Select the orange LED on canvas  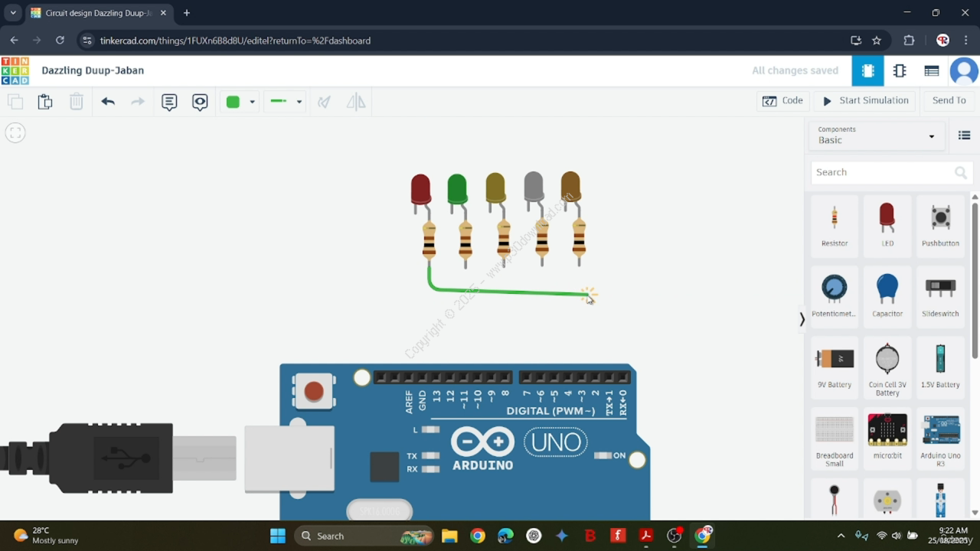click(570, 186)
